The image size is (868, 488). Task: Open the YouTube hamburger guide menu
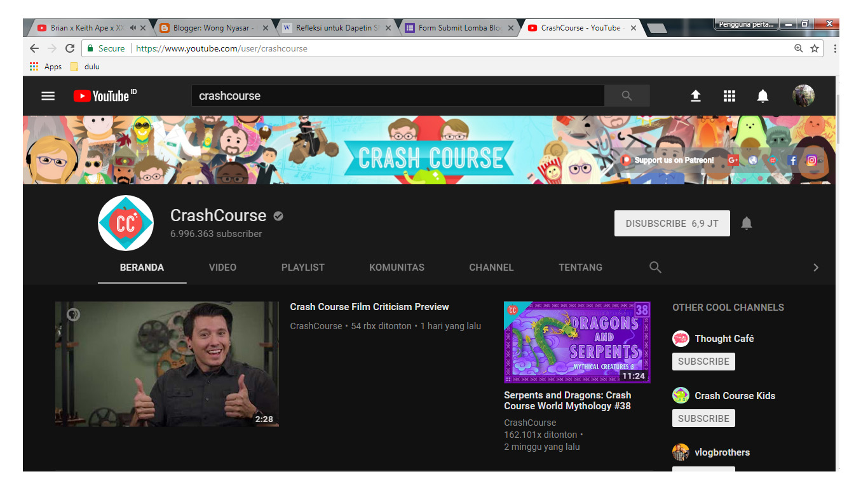[48, 96]
